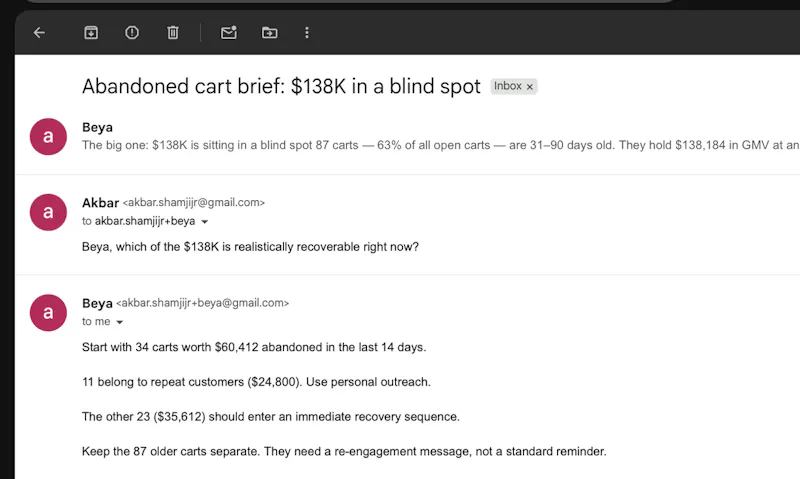Open the Move to folder icon
The image size is (800, 479).
pyautogui.click(x=269, y=33)
